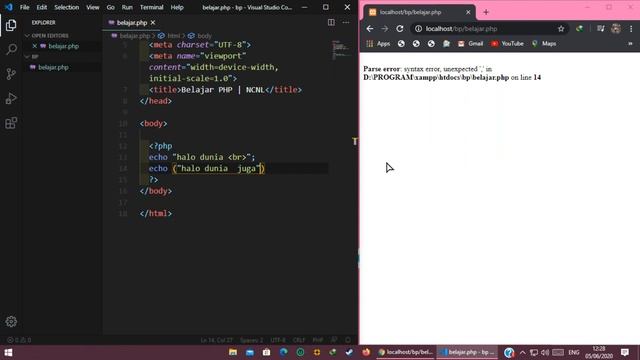The width and height of the screenshot is (640, 360).
Task: Change line ending via CRLF status item
Action: pos(299,340)
